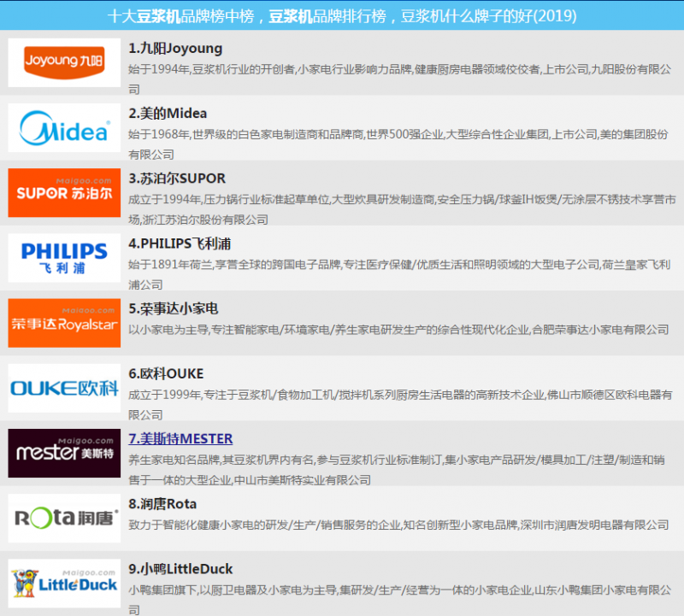Click the blue 十大豆浆机品牌榜中榜 header banner

pos(342,16)
